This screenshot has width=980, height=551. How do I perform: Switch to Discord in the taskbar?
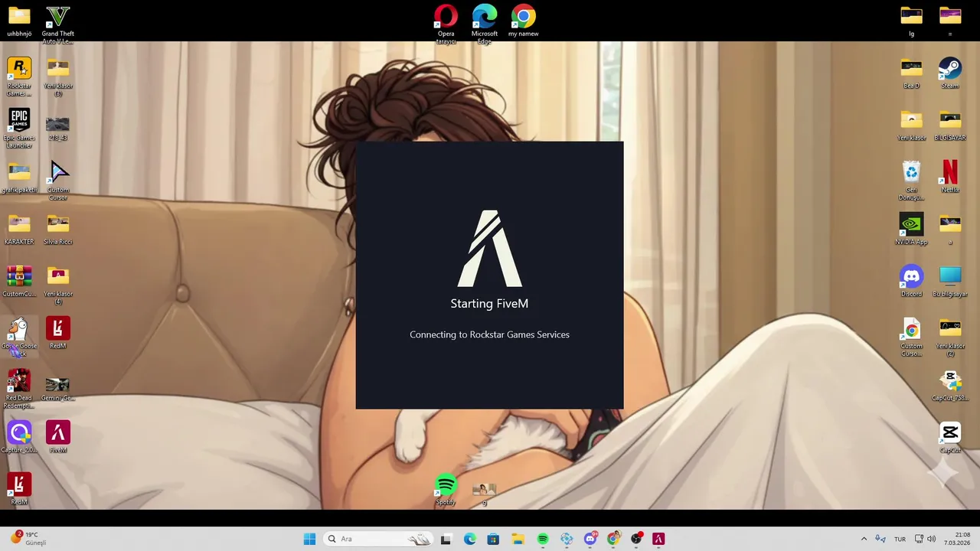[x=590, y=539]
